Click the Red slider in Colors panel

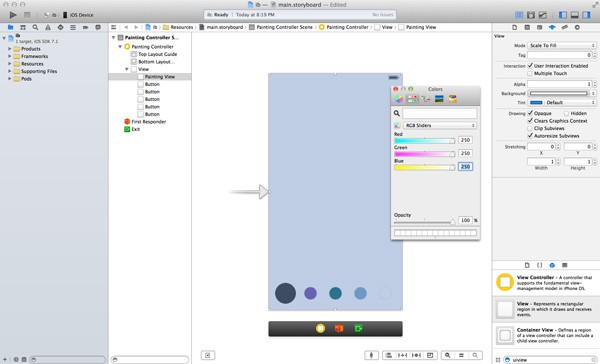[425, 141]
